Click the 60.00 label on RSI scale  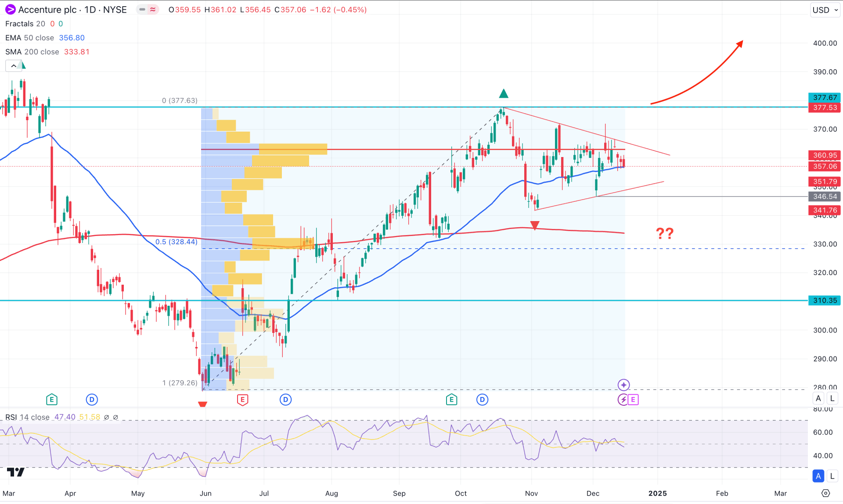[823, 432]
